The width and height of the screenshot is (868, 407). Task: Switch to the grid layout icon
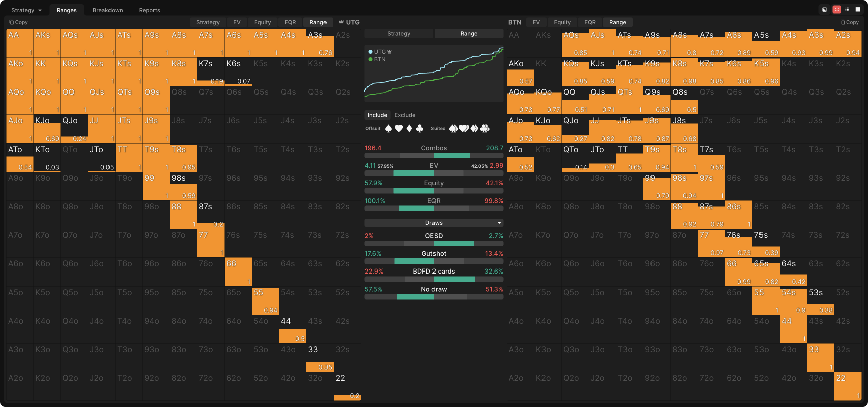[847, 10]
